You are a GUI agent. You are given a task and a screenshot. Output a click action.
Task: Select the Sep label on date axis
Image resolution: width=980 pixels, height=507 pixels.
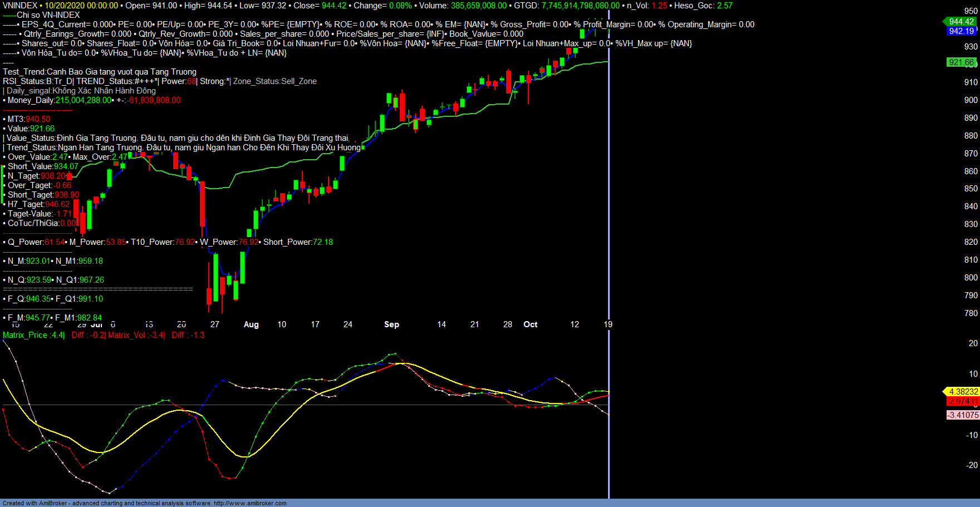tap(391, 324)
